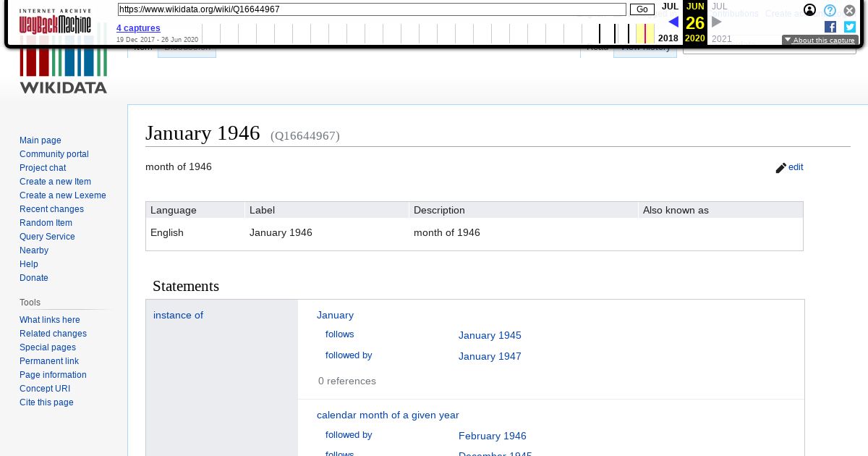Image resolution: width=868 pixels, height=456 pixels.
Task: Click Create a new Lexeme
Action: [x=63, y=195]
